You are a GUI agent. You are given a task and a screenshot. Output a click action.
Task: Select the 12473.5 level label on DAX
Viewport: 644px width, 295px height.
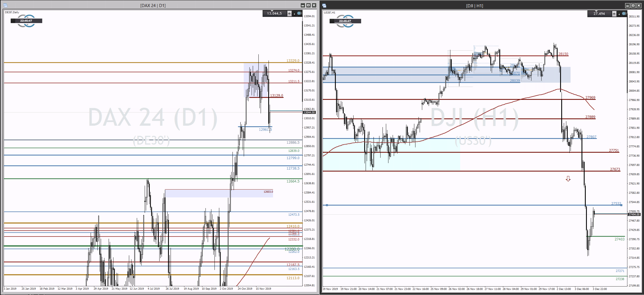pos(293,215)
